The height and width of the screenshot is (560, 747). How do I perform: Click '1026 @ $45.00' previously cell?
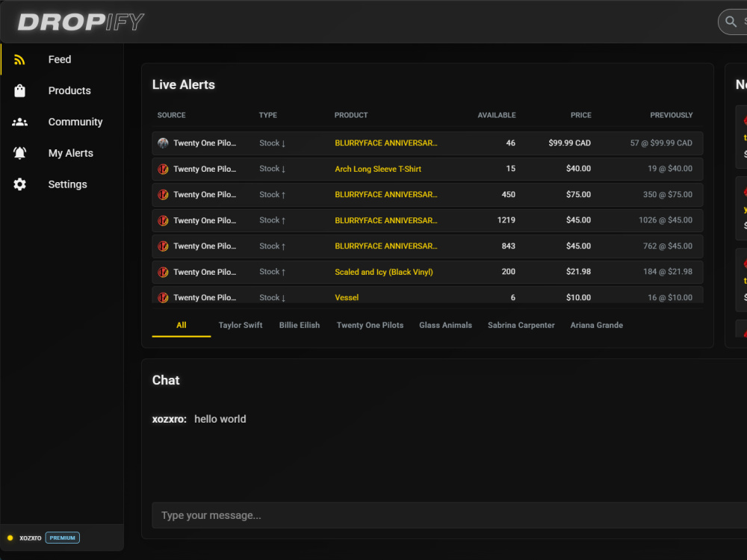coord(666,220)
